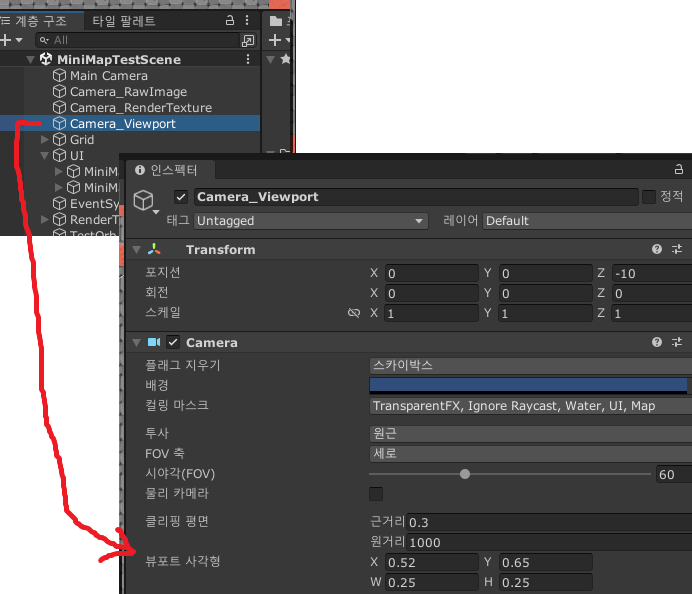Lock the Hierarchy panel with the padlock icon
Viewport: 692px width, 594px height.
230,20
